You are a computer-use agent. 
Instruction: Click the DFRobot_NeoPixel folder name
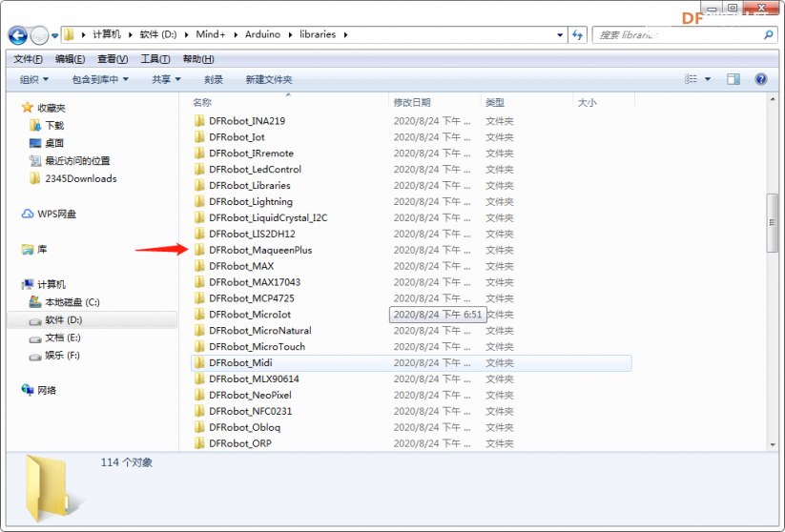pos(250,395)
